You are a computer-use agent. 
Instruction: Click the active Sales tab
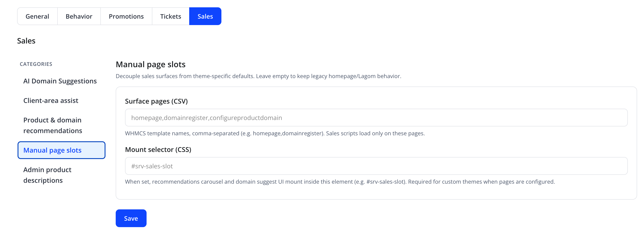pos(205,16)
